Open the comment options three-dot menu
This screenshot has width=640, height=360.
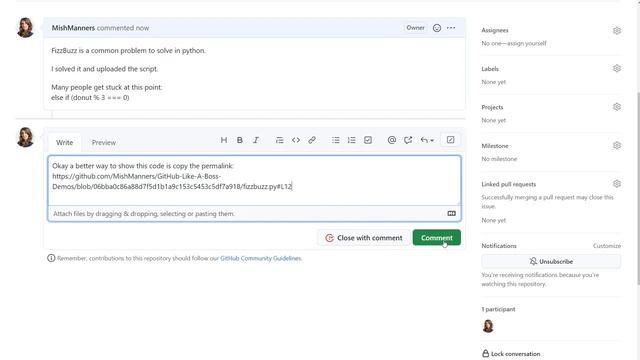[451, 28]
